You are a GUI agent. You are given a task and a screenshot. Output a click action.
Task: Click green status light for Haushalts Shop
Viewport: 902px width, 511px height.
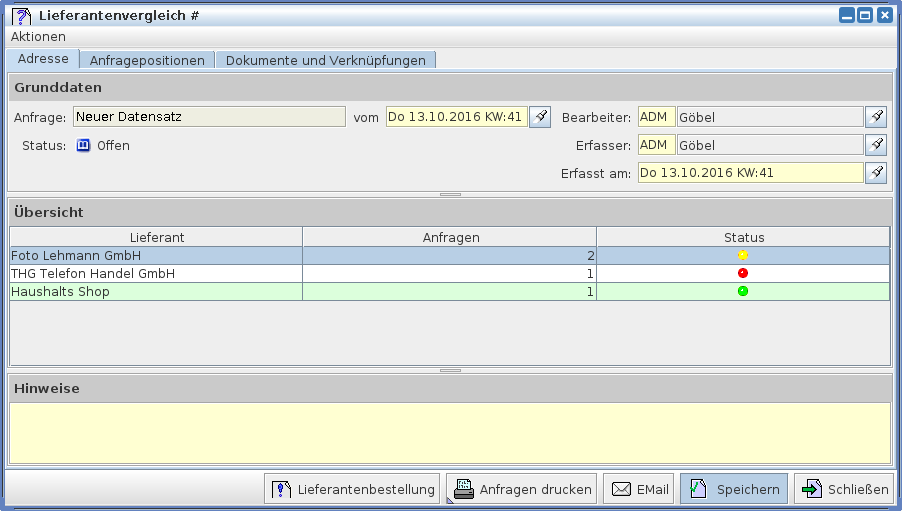click(x=743, y=291)
